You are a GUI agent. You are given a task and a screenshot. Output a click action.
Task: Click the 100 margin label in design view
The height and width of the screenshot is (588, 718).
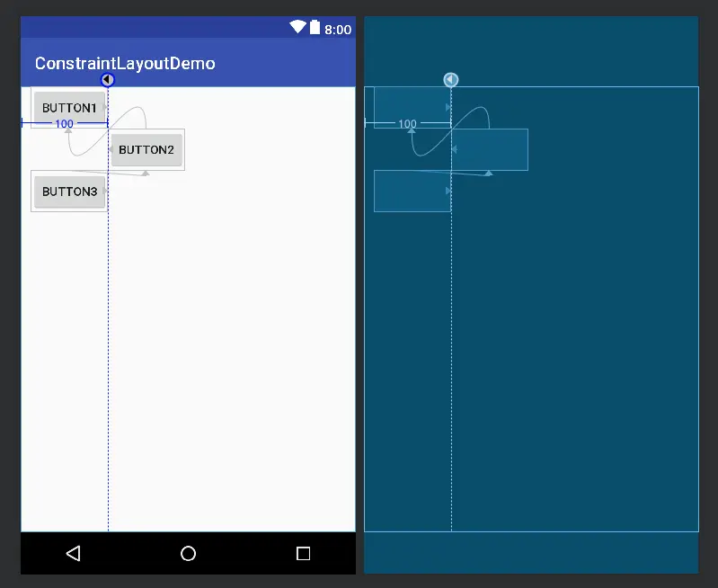click(x=64, y=124)
